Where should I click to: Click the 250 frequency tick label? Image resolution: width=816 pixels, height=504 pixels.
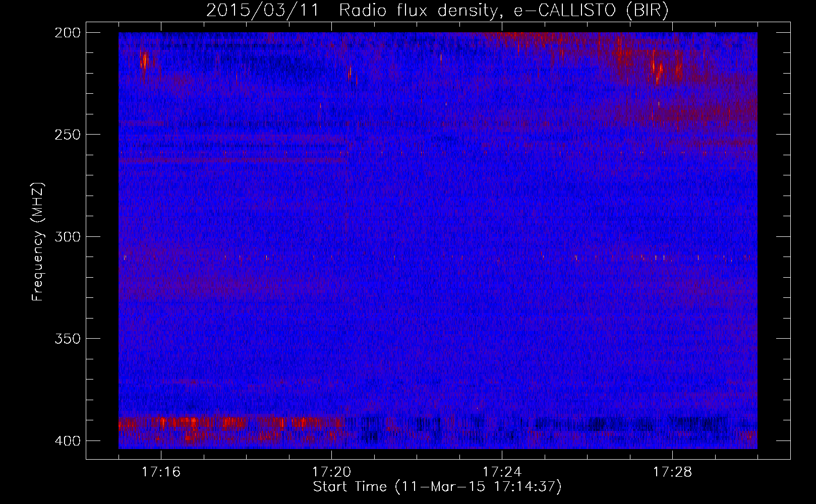click(67, 135)
